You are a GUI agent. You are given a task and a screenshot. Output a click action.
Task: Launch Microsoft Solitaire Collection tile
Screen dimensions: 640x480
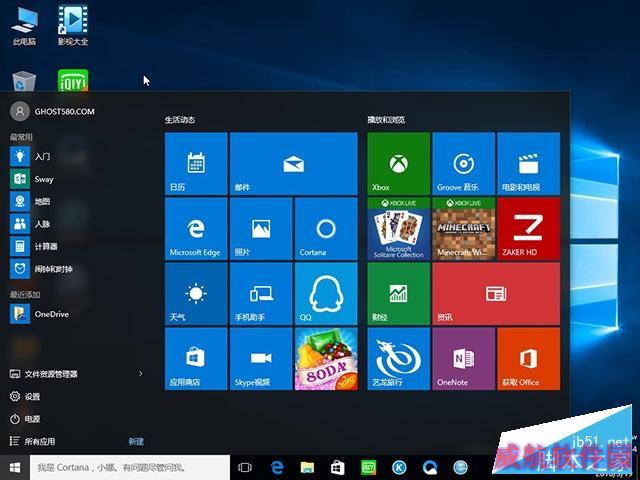click(398, 229)
